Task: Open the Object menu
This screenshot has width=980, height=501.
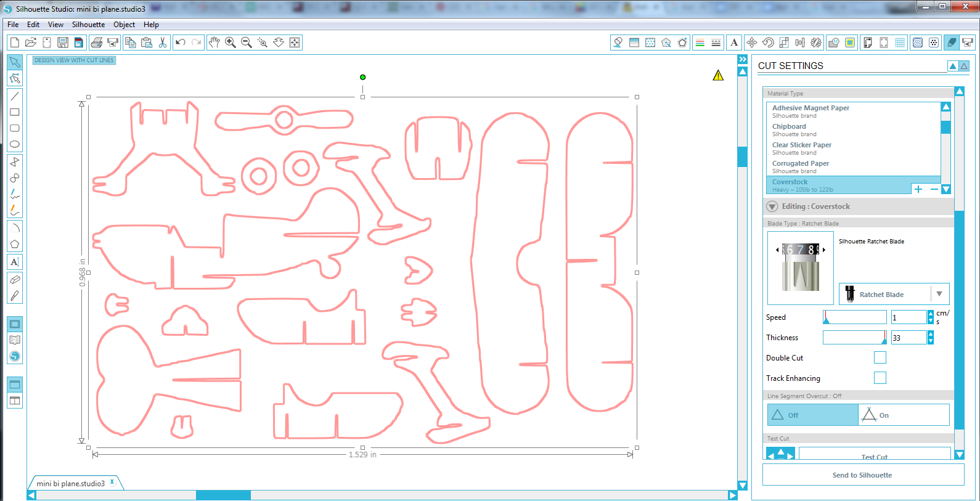Action: tap(124, 25)
